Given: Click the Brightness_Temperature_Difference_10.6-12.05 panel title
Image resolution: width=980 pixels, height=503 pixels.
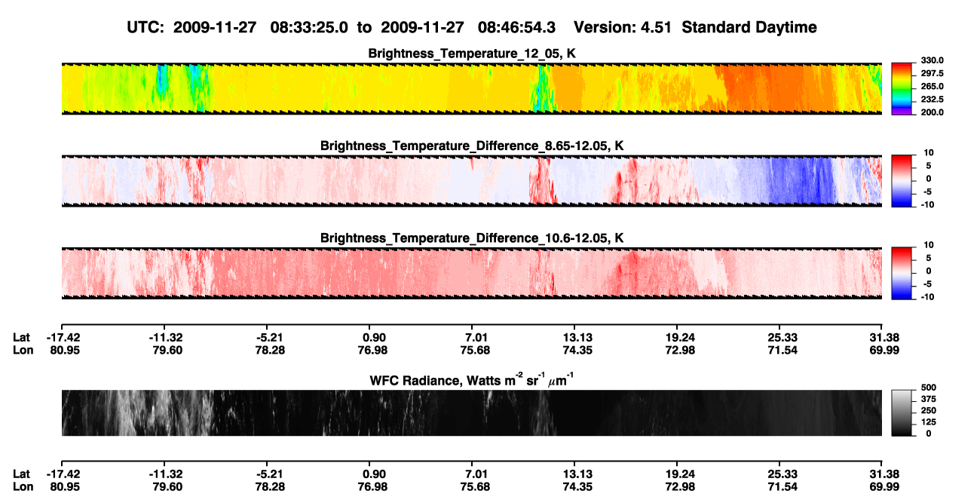Looking at the screenshot, I should click(472, 238).
